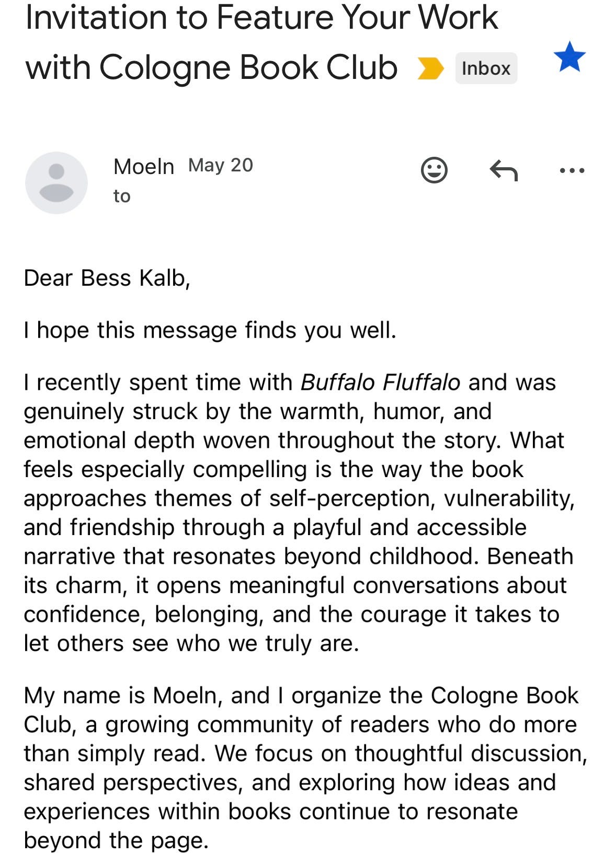The height and width of the screenshot is (868, 604).
Task: Reply using the curved arrow icon
Action: click(x=504, y=170)
